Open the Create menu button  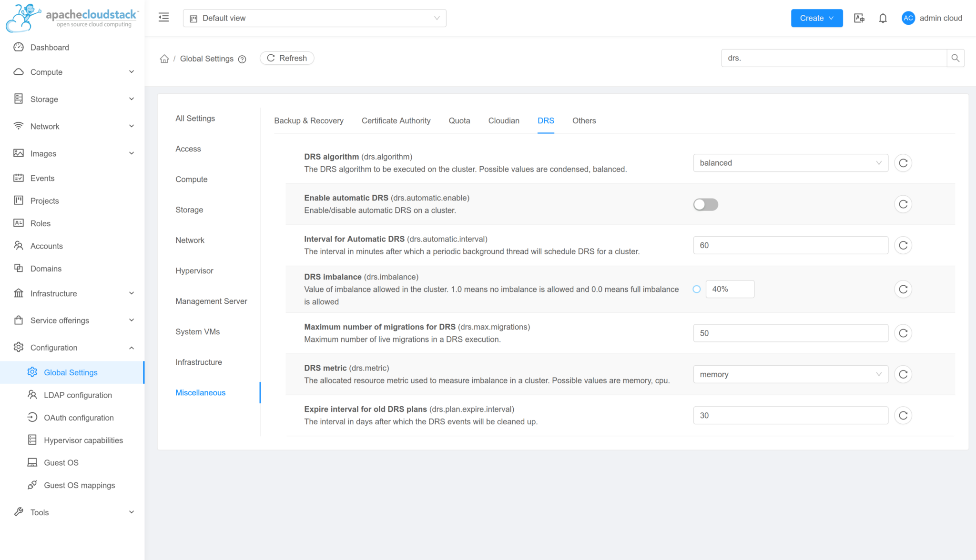point(816,18)
